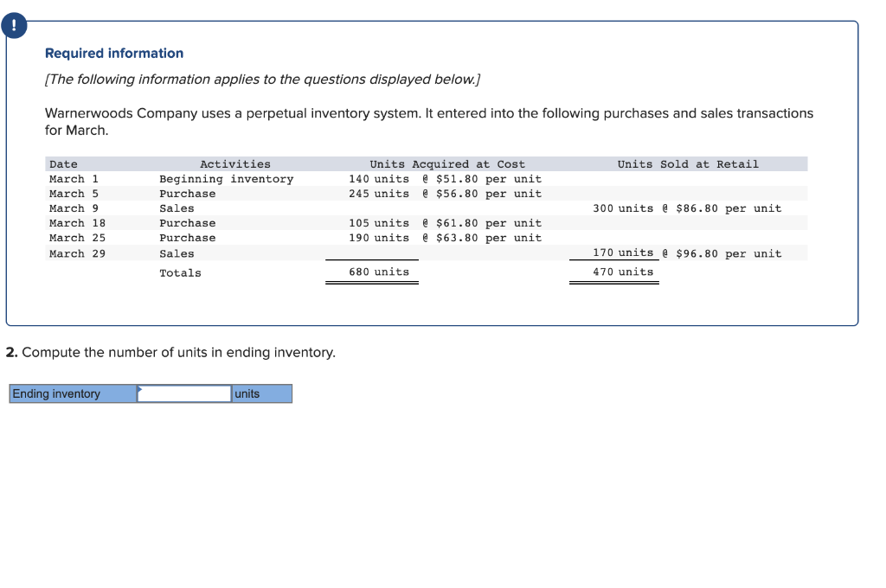Click the March 5 'Purchase' activity cell
This screenshot has height=588, width=886.
click(188, 194)
